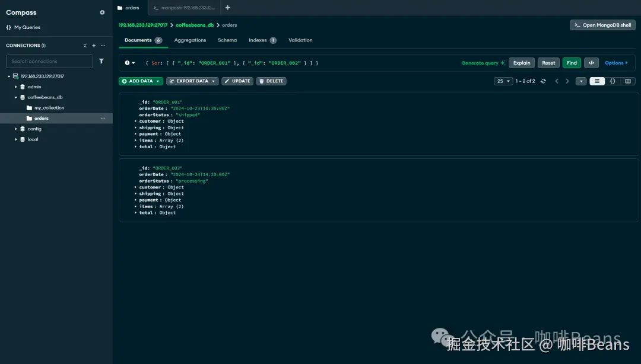Switch to the Documents tab
This screenshot has height=364, width=641.
coord(143,40)
